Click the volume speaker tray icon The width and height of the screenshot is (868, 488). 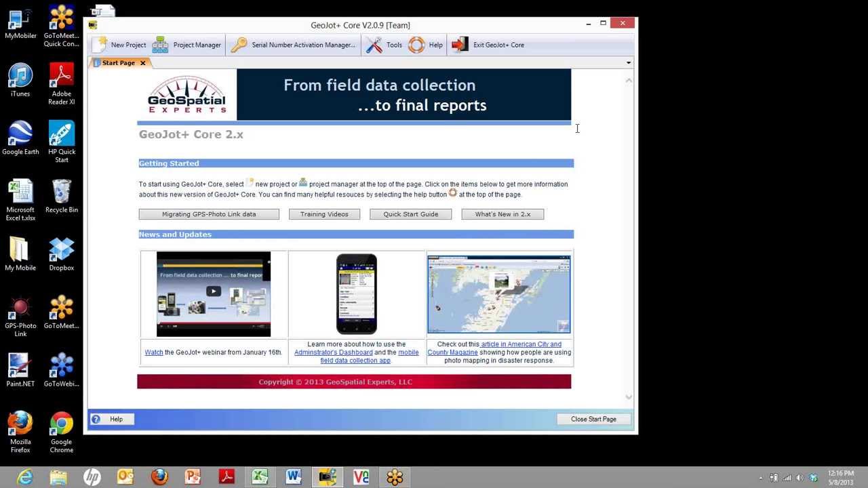coord(800,478)
